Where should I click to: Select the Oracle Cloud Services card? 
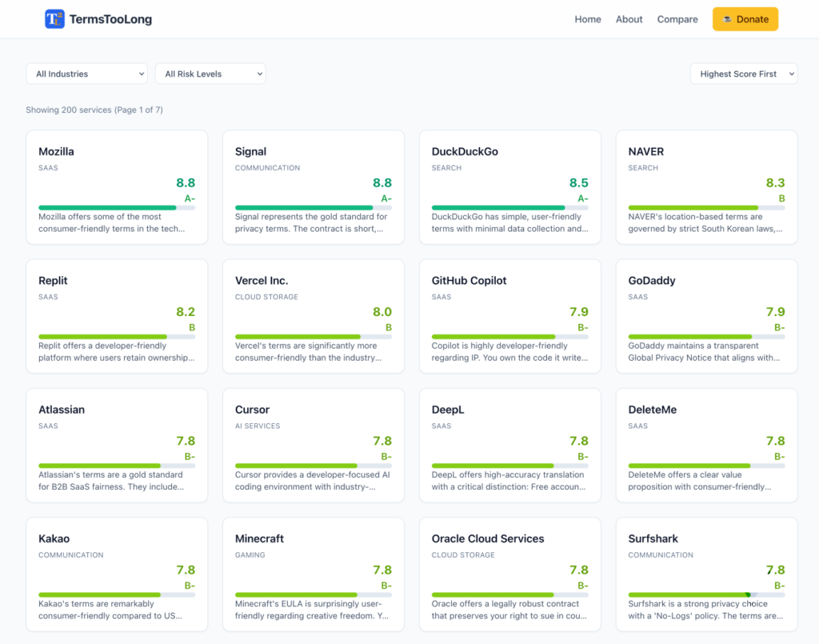point(509,574)
